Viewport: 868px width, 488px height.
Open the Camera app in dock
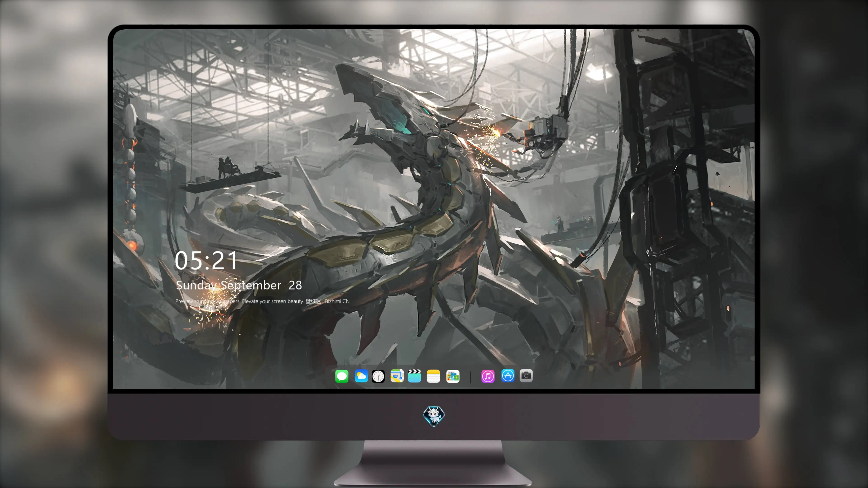[x=526, y=375]
